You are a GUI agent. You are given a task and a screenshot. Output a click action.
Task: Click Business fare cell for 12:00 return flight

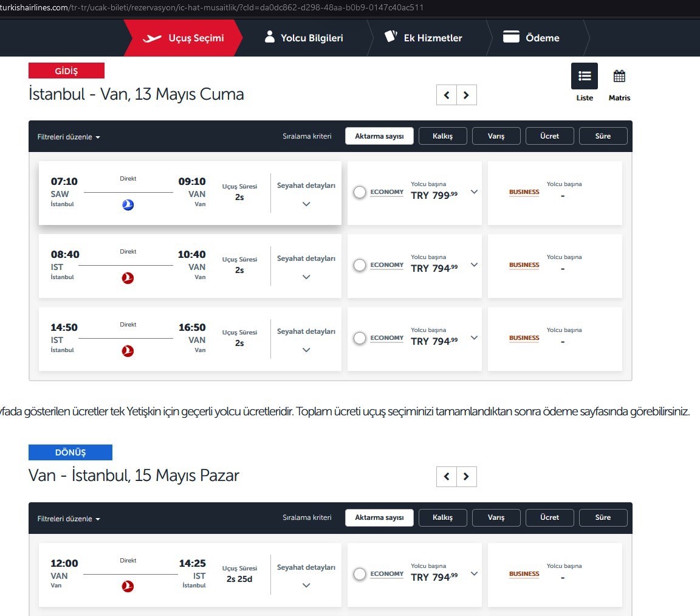pos(555,575)
